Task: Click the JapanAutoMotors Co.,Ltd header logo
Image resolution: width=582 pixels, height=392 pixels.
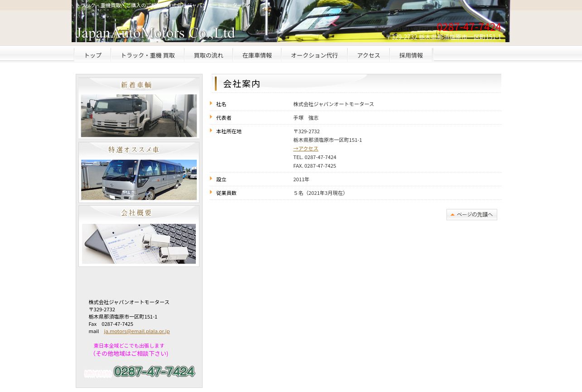Action: tap(155, 33)
